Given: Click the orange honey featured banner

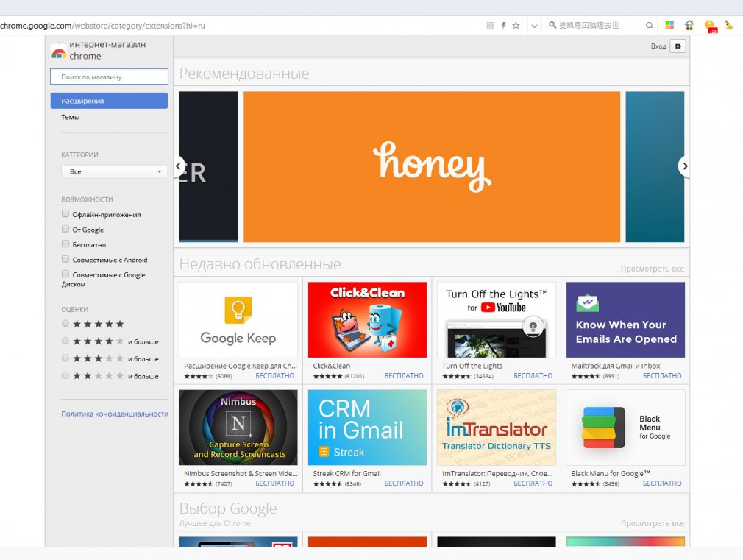Looking at the screenshot, I should [432, 167].
